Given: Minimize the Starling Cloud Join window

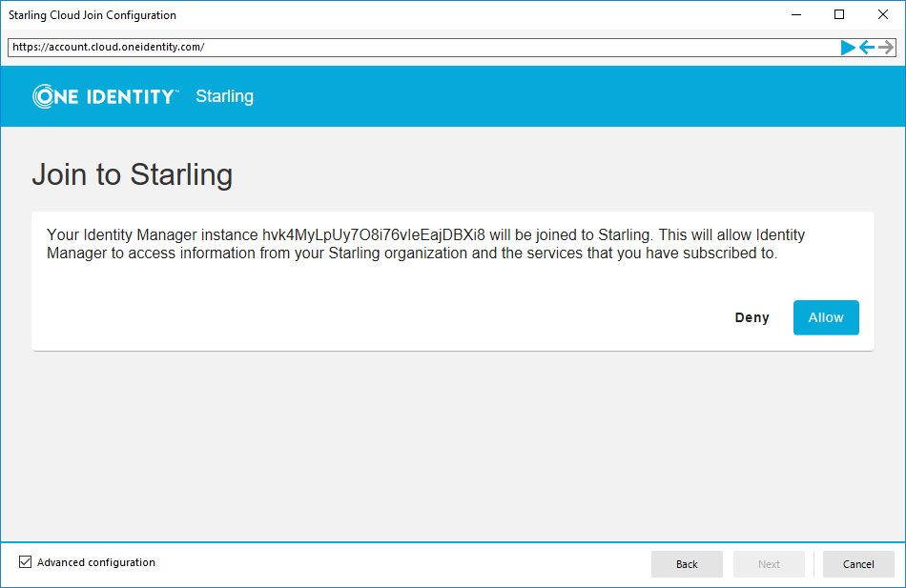Looking at the screenshot, I should click(795, 15).
